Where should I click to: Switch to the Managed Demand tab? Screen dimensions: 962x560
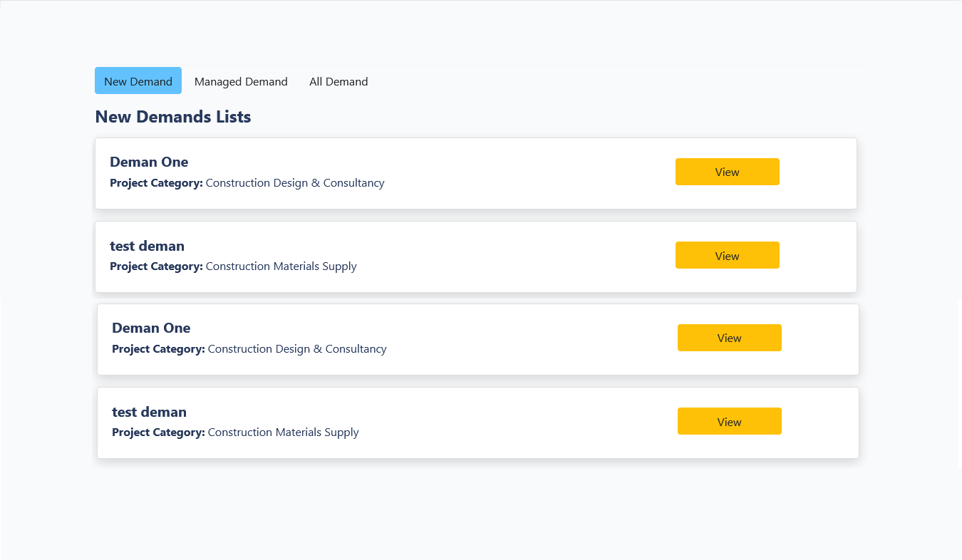[x=241, y=81]
